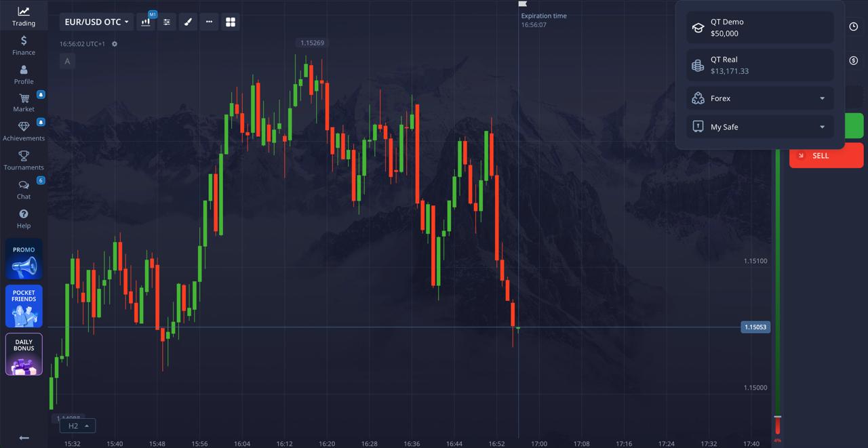Click the dollar amount icon
This screenshot has width=868, height=448.
(x=854, y=61)
